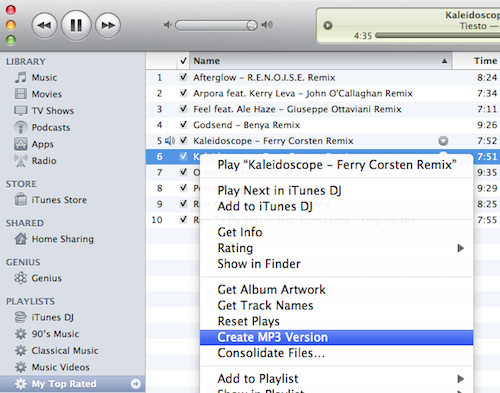Select Godsend – Benya Remix row
500x393 pixels.
tap(323, 125)
